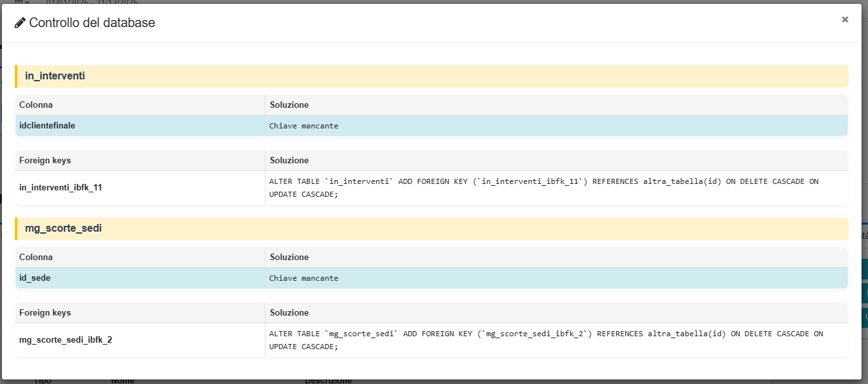The width and height of the screenshot is (868, 384).
Task: Click the ALTER TABLE mg_scorte_sedi SQL statement
Action: [546, 340]
